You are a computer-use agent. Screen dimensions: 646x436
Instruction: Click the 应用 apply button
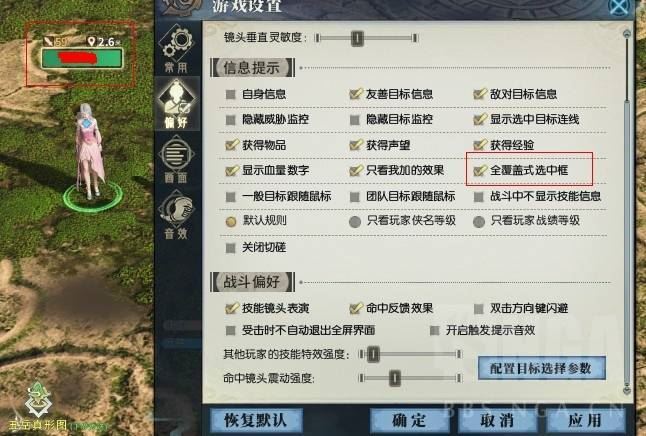[x=585, y=420]
